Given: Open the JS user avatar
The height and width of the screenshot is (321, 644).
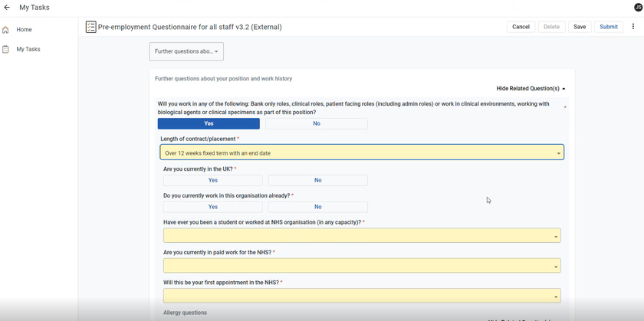Looking at the screenshot, I should pyautogui.click(x=638, y=8).
